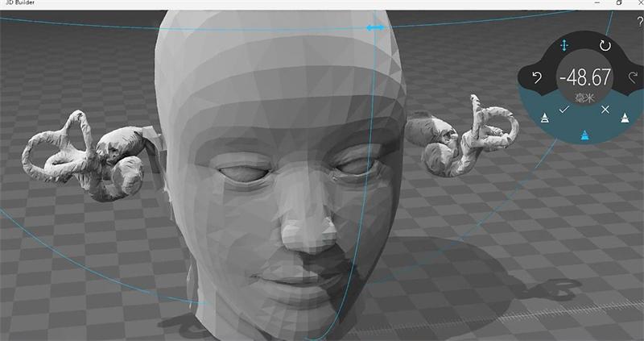Image resolution: width=644 pixels, height=341 pixels.
Task: Click the 毫米 unit label under the value
Action: (585, 98)
